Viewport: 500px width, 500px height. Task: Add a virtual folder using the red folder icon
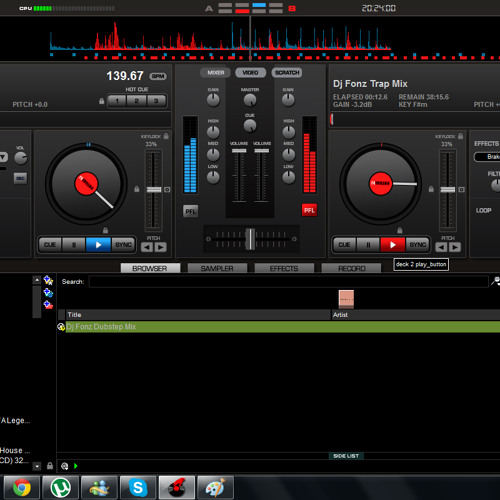[48, 305]
